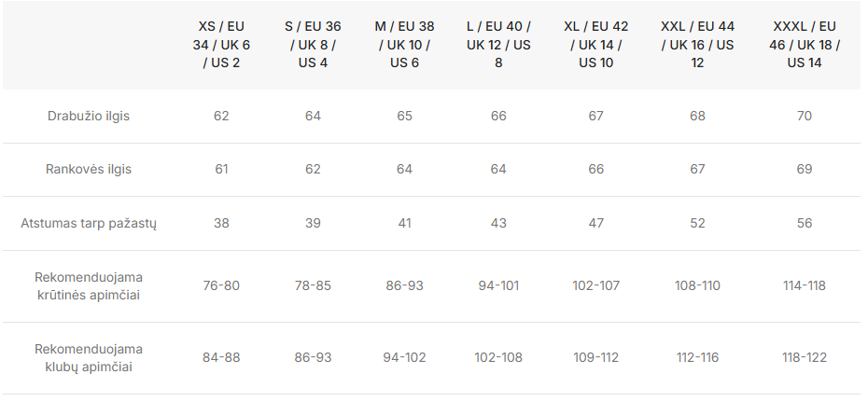Screen dimensions: 868x402
Task: Click the Rekomenduojama krūtinės apimčiai label
Action: click(x=89, y=286)
